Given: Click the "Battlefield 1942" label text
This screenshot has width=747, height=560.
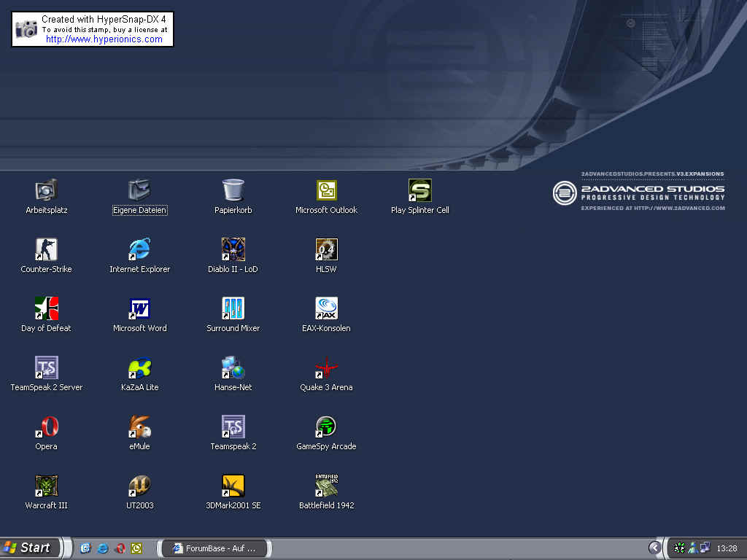Looking at the screenshot, I should [x=326, y=505].
